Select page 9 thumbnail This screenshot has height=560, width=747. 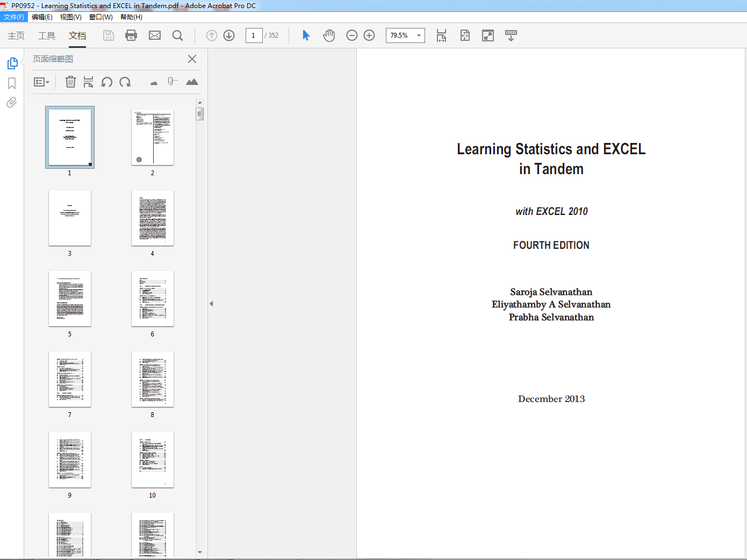point(70,460)
